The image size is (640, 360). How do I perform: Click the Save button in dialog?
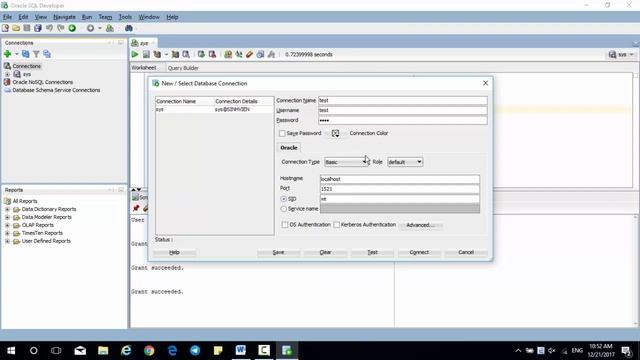(x=278, y=252)
